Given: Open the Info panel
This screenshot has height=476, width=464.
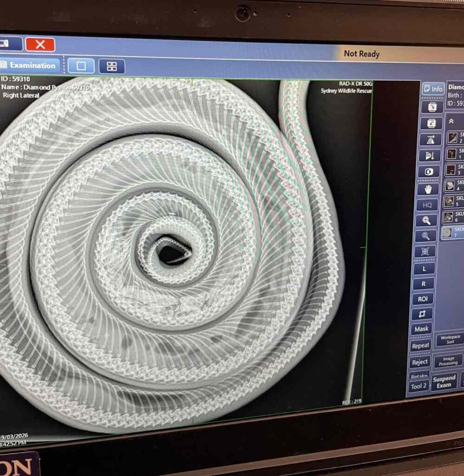Looking at the screenshot, I should click(x=433, y=89).
